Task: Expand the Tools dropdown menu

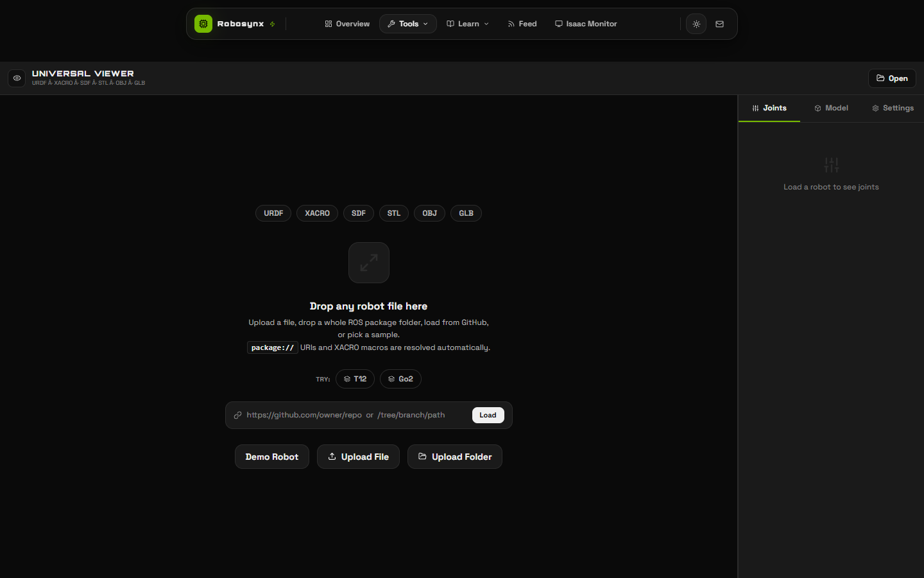Action: pyautogui.click(x=408, y=24)
